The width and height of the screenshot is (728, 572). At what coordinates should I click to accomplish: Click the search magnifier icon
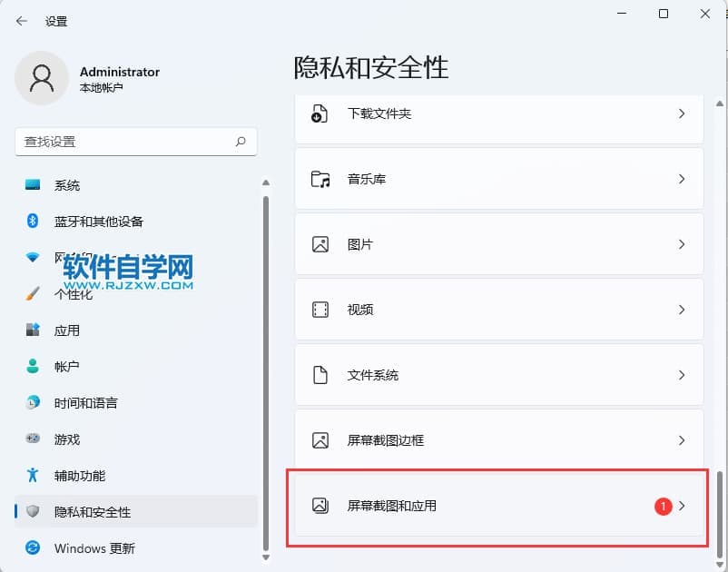point(241,142)
